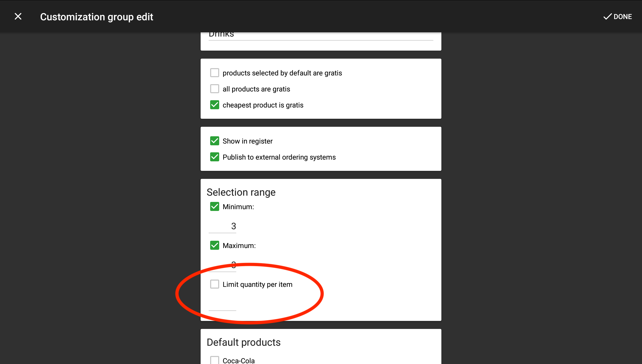This screenshot has height=364, width=642.
Task: Disable Show in register option
Action: coord(214,141)
